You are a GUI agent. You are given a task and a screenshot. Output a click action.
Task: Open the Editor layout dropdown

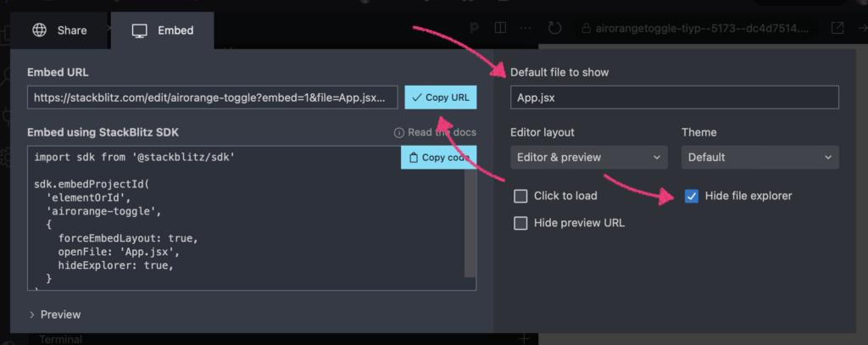coord(589,158)
